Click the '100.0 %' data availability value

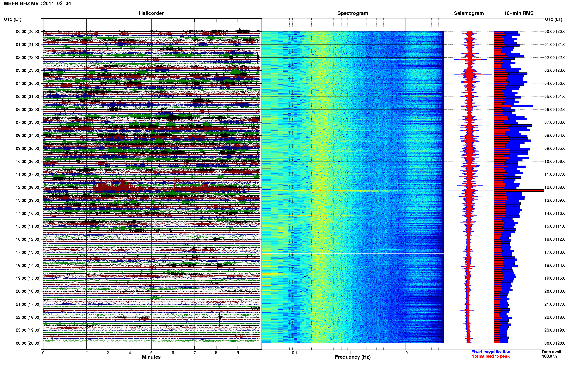click(549, 356)
